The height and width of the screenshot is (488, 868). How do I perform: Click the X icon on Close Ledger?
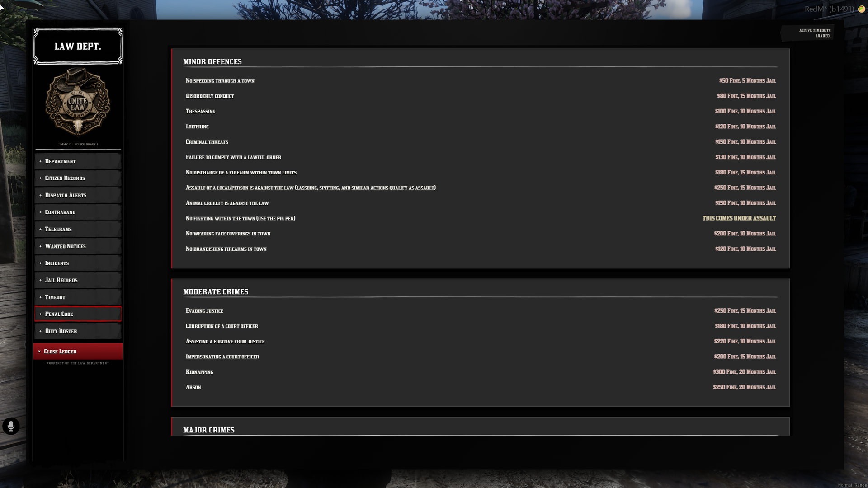[39, 352]
